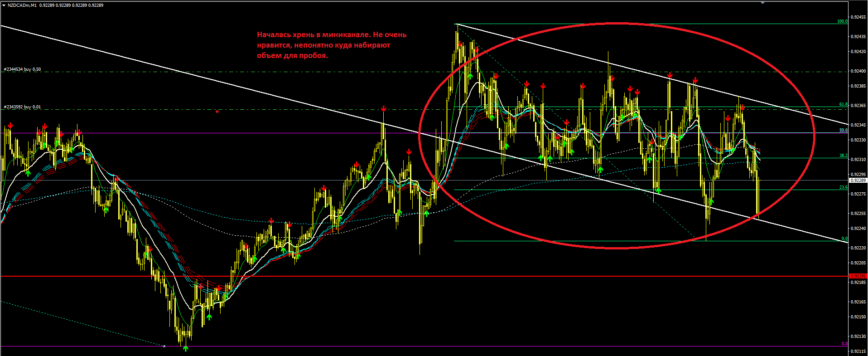Click 0.92455 on the price scale
This screenshot has width=868, height=356.
click(858, 17)
